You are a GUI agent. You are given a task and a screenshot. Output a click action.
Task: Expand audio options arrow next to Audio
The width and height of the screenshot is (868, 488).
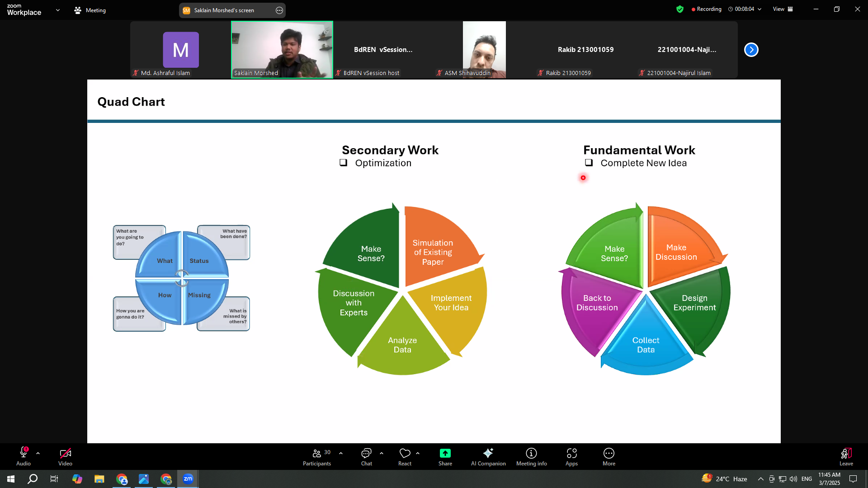point(38,453)
